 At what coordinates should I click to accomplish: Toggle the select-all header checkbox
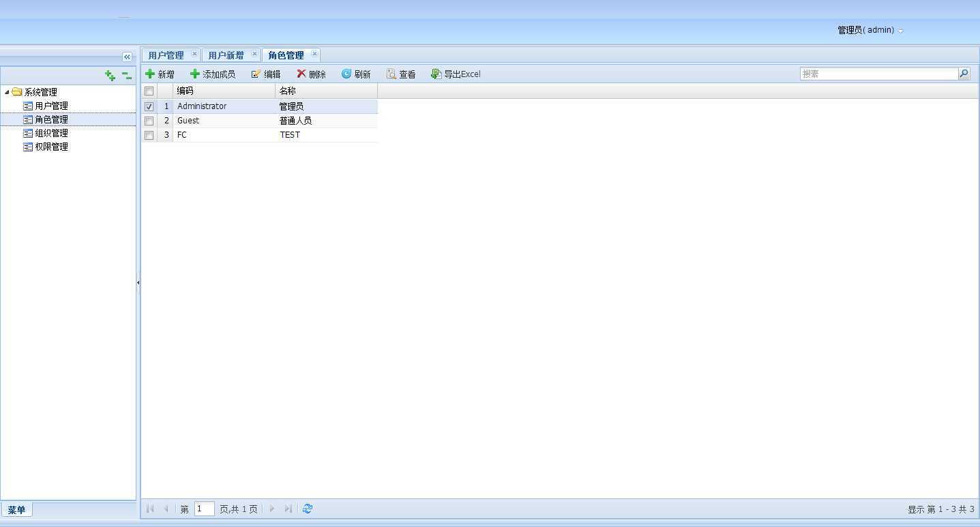point(149,91)
